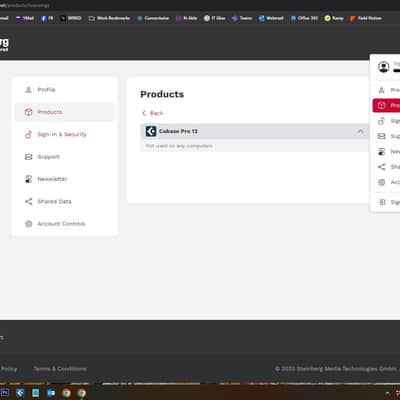
Task: Open the FB bookmark
Action: click(x=47, y=18)
